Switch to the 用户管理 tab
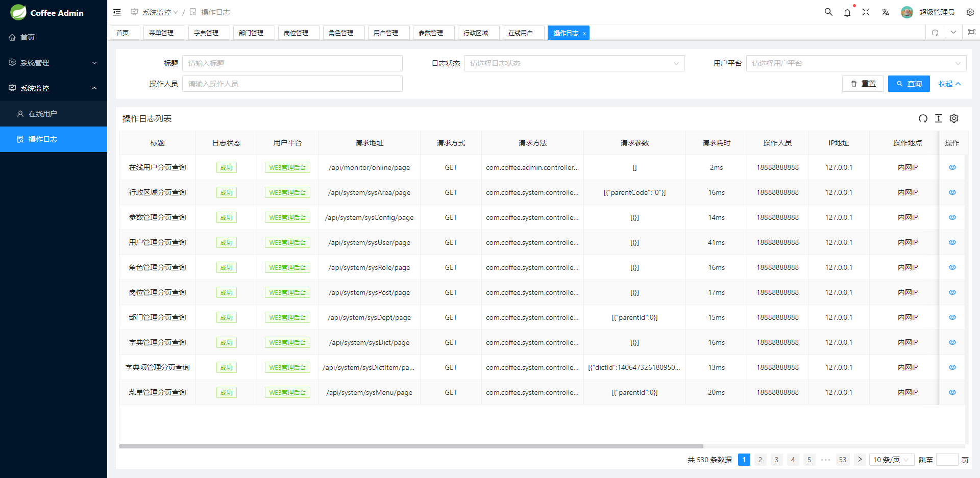 click(x=386, y=33)
